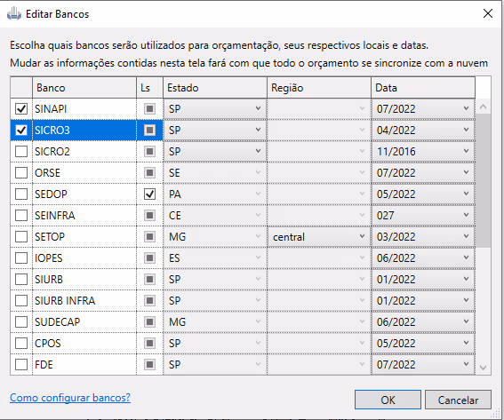
Task: Uncheck the SICRO3 bank checkbox
Action: [x=21, y=130]
